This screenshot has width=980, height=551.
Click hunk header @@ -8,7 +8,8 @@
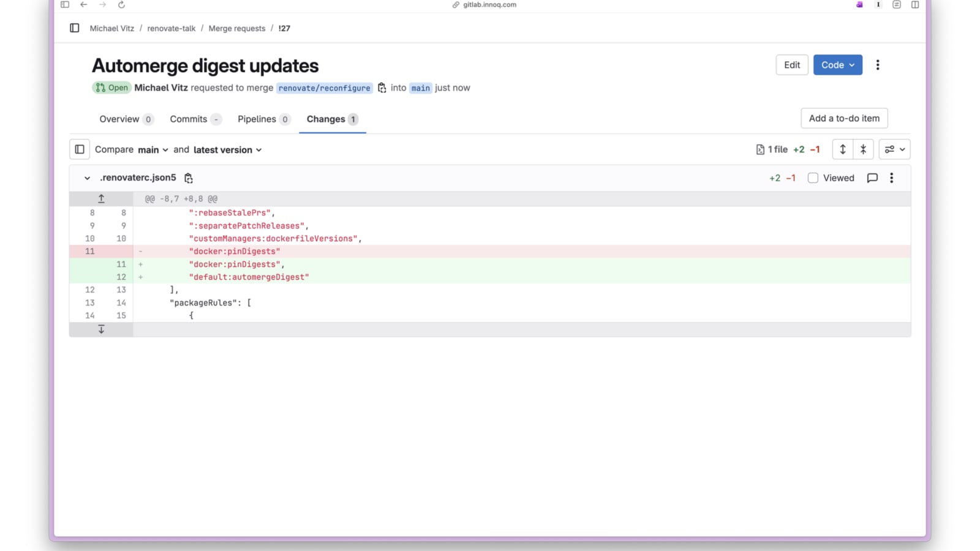(x=181, y=199)
